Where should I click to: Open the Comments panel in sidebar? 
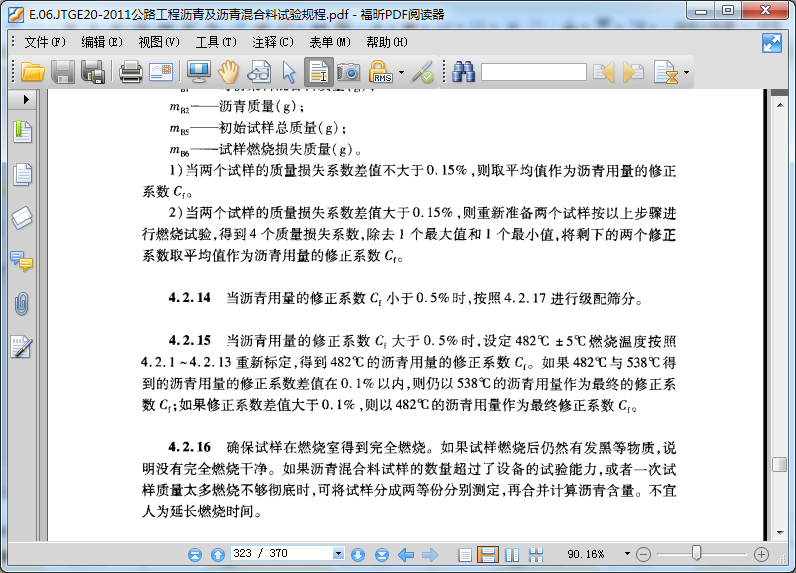(x=21, y=261)
